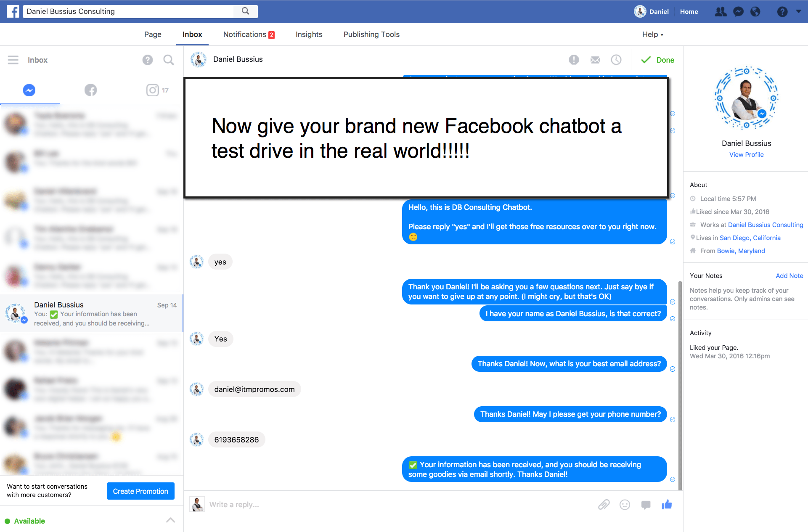Viewport: 808px width, 532px height.
Task: Mark the conversation as Done
Action: click(x=658, y=60)
